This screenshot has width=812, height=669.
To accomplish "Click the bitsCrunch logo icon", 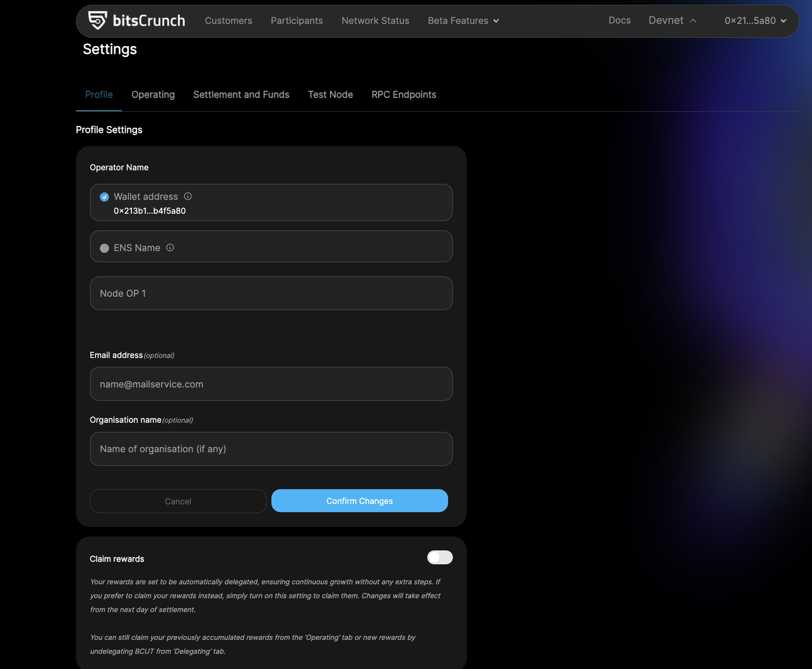I will 97,20.
